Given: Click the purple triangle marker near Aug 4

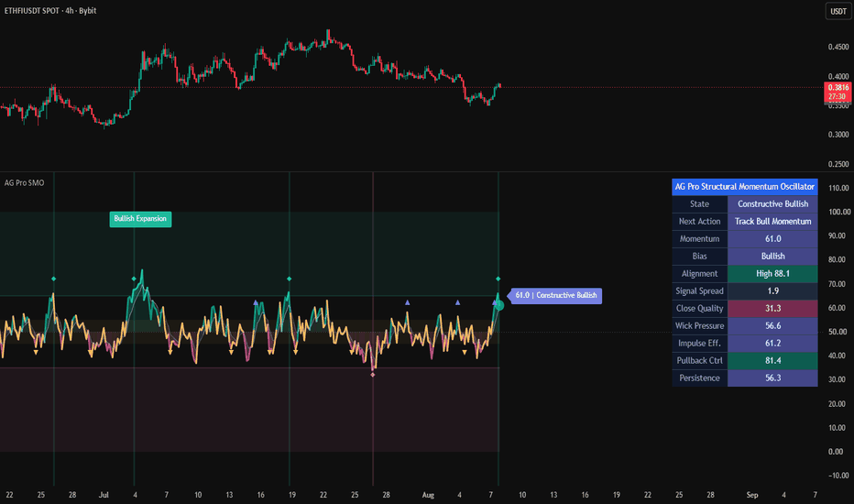Looking at the screenshot, I should coord(457,302).
